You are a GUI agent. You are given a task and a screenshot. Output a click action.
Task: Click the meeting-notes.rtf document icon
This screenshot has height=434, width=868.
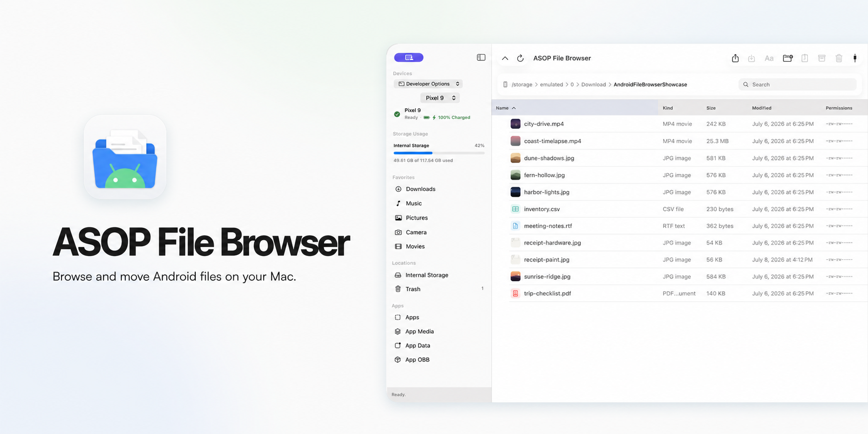(x=515, y=226)
